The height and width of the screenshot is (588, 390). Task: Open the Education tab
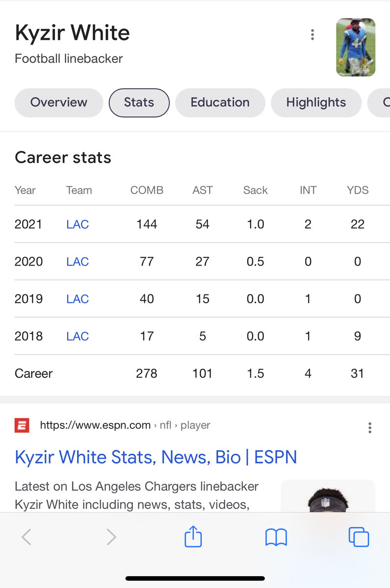220,102
